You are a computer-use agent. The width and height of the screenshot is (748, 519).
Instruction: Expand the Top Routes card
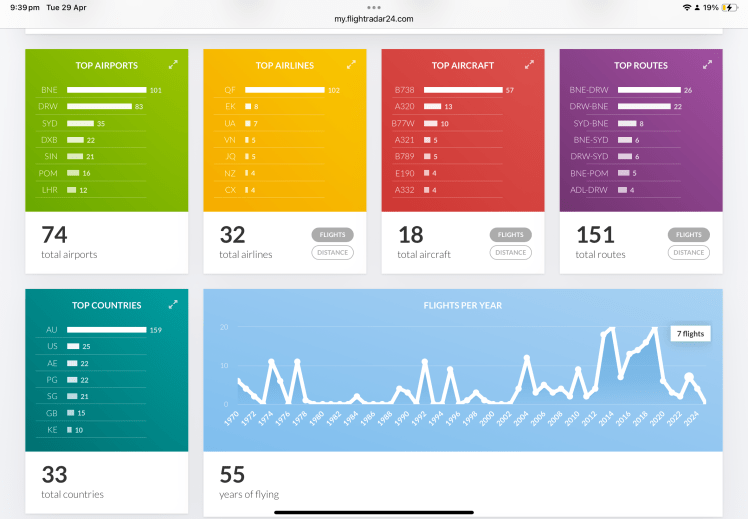[x=707, y=64]
